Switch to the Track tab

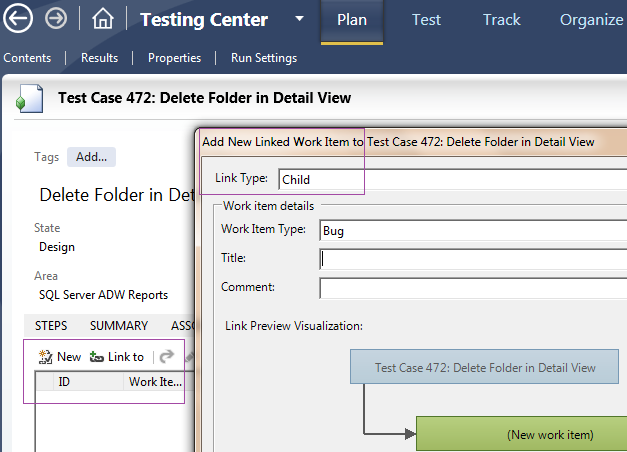(x=501, y=20)
